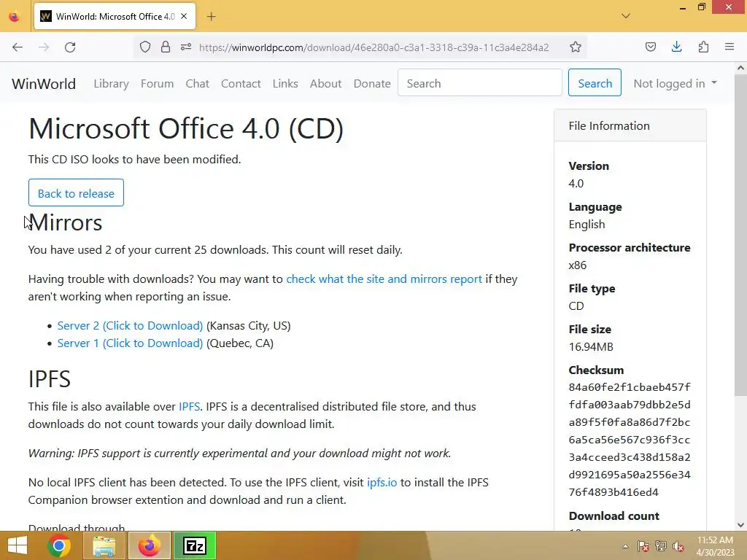The height and width of the screenshot is (560, 747).
Task: Open the Extensions puzzle icon
Action: coord(703,47)
